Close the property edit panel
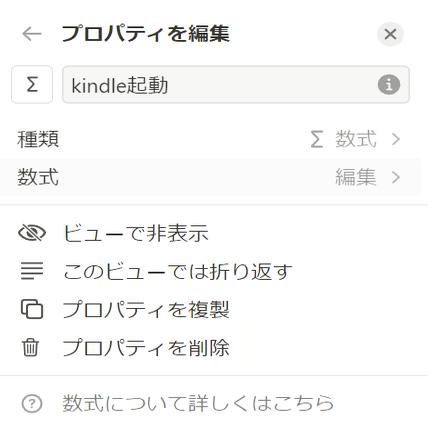The width and height of the screenshot is (428, 428). 390,34
